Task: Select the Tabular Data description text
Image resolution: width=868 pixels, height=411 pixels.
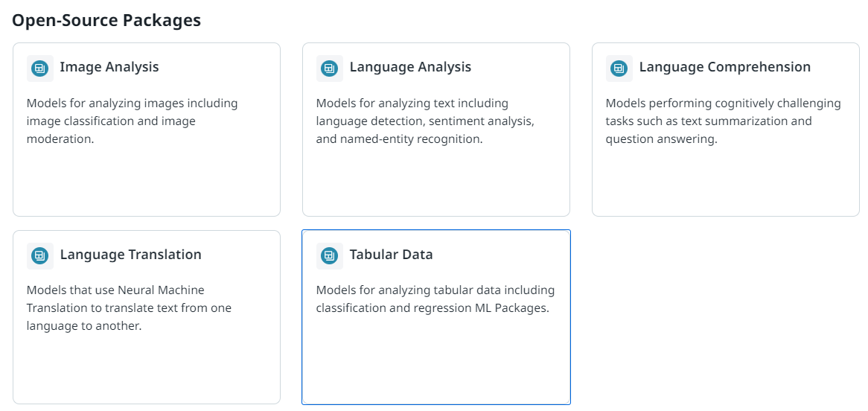Action: 435,299
